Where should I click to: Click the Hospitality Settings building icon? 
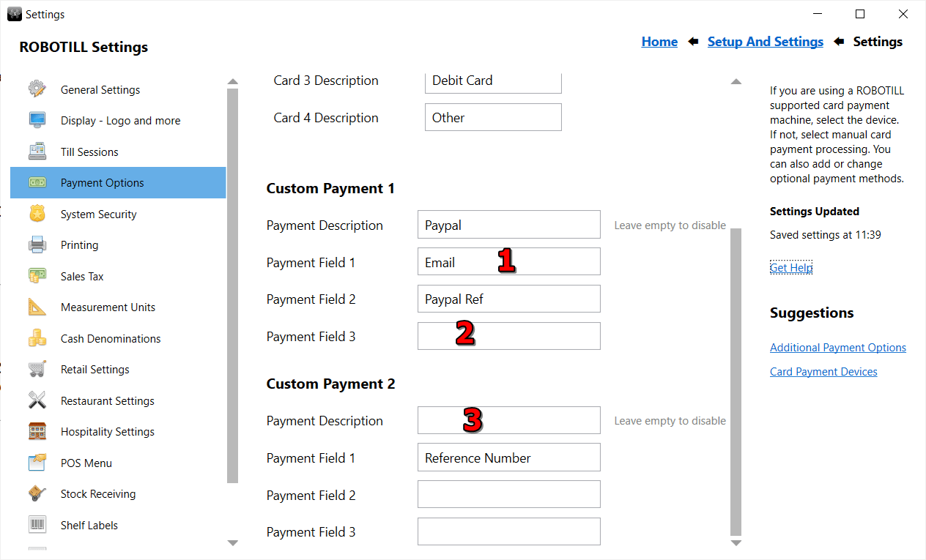point(37,431)
